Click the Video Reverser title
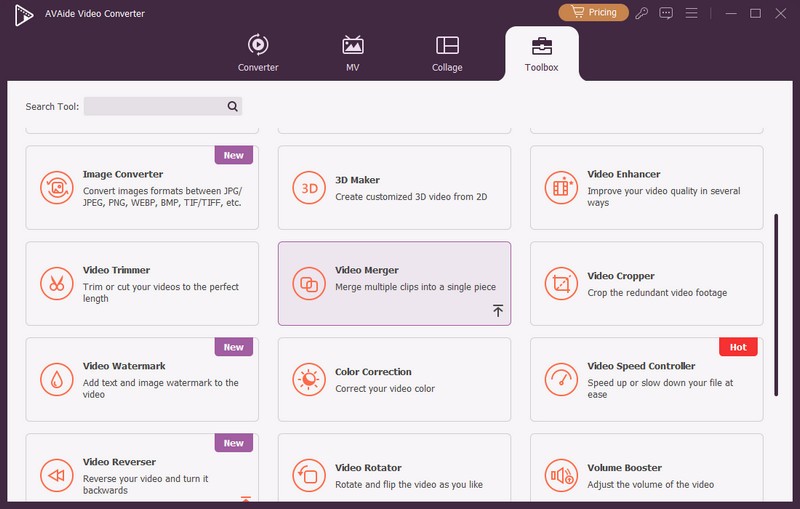The height and width of the screenshot is (509, 800). 119,462
